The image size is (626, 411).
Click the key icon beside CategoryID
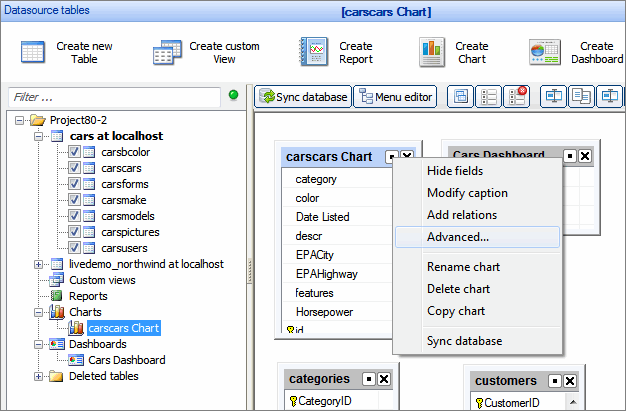click(293, 401)
